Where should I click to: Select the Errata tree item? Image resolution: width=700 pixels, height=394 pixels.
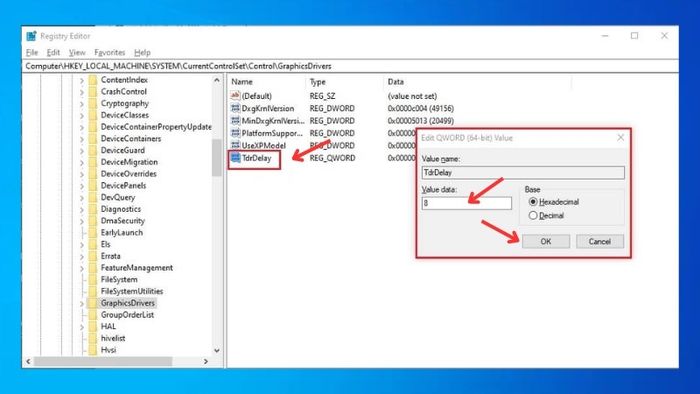point(110,256)
